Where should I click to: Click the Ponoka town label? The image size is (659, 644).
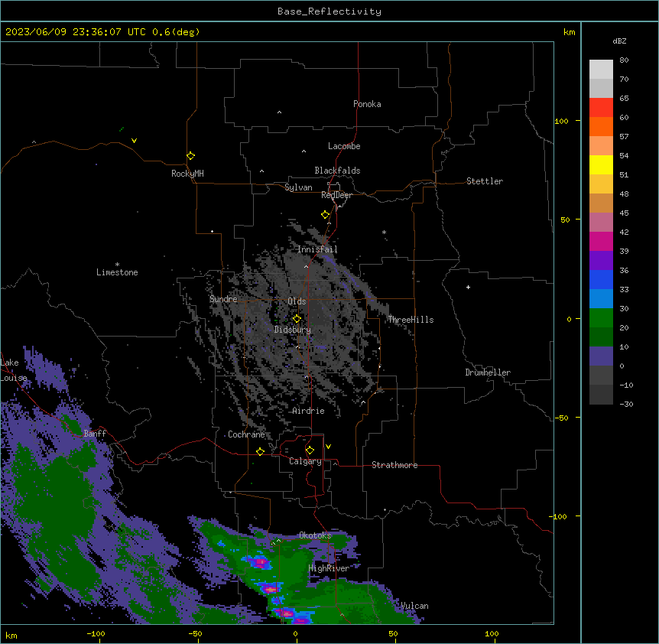tap(367, 104)
